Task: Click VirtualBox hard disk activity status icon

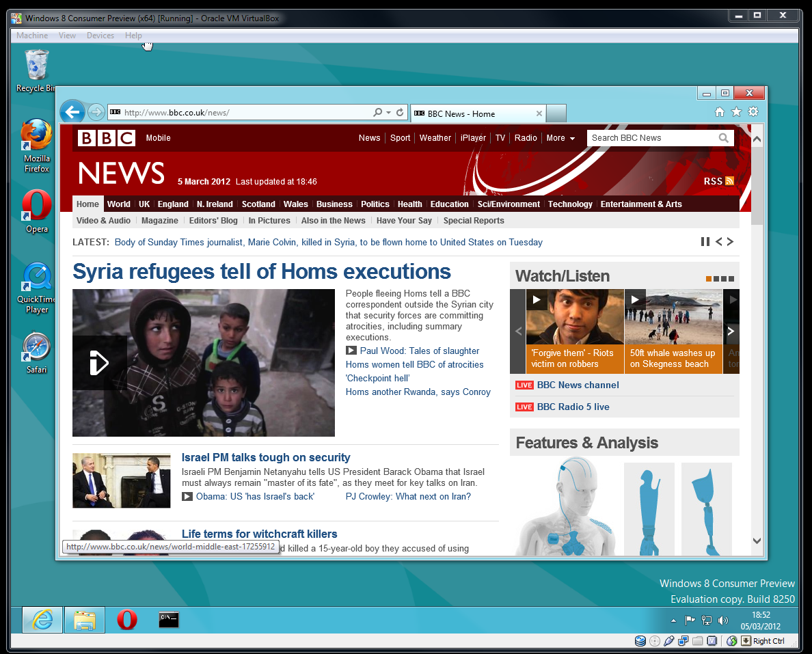Action: click(640, 641)
